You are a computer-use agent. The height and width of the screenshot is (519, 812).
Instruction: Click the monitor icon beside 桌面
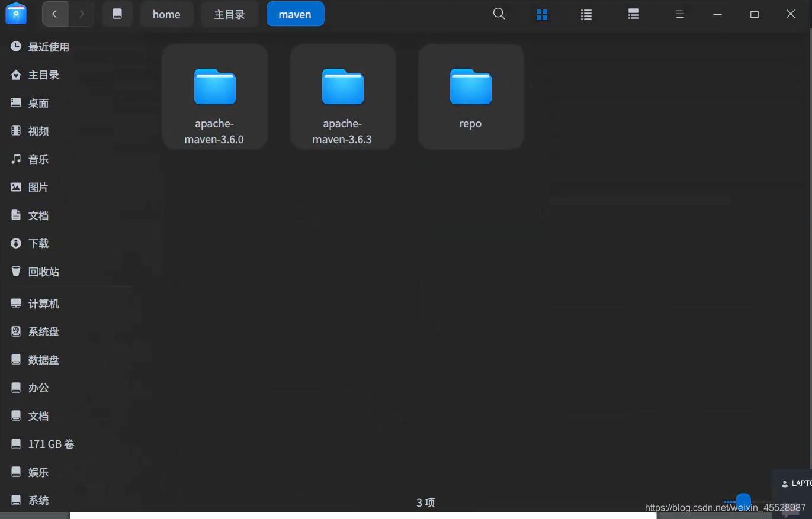tap(16, 102)
